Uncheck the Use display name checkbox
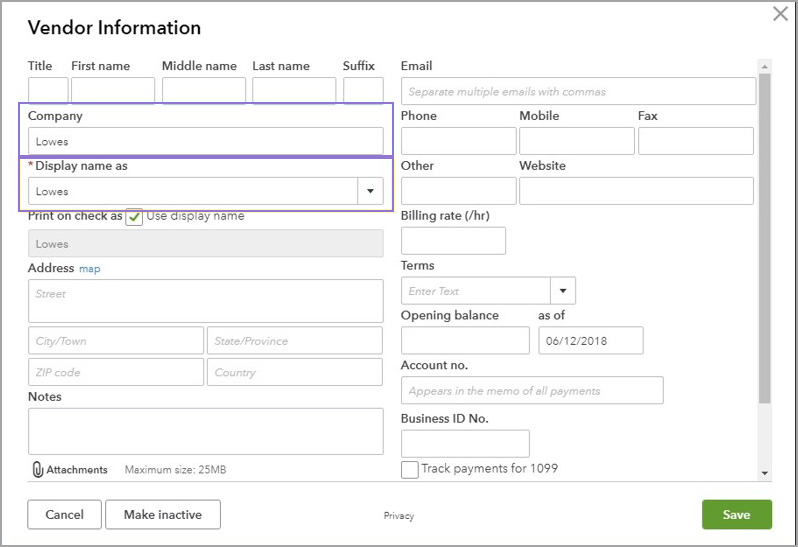This screenshot has width=798, height=547. [x=134, y=217]
